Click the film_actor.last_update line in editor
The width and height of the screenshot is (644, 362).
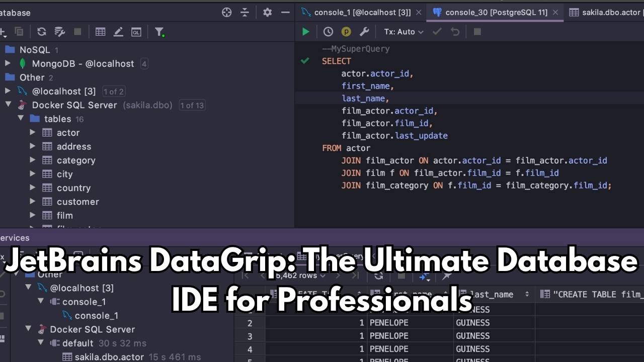394,136
